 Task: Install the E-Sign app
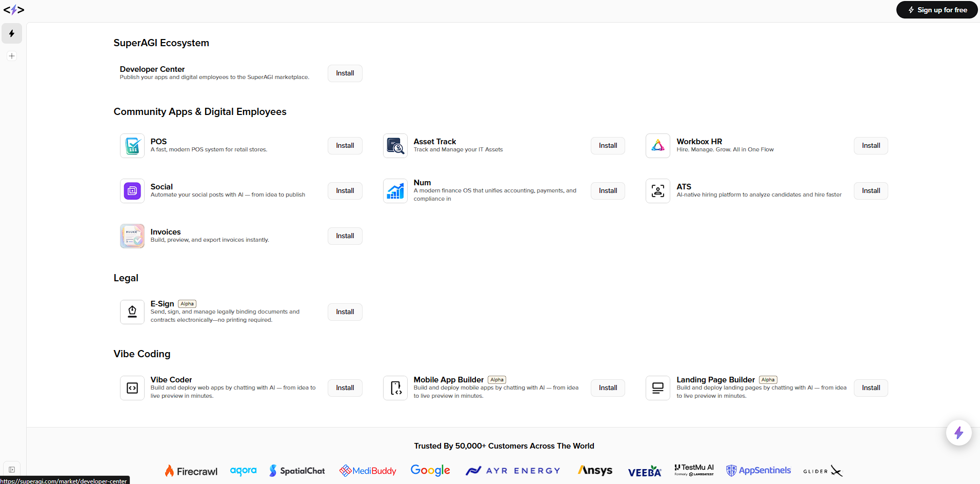click(345, 312)
